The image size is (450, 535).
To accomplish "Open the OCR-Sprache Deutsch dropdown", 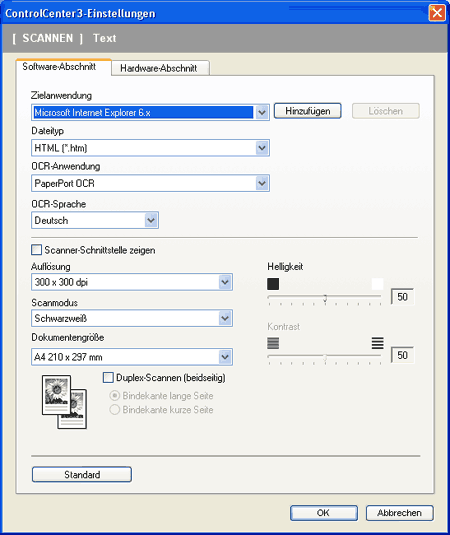I will pyautogui.click(x=151, y=220).
